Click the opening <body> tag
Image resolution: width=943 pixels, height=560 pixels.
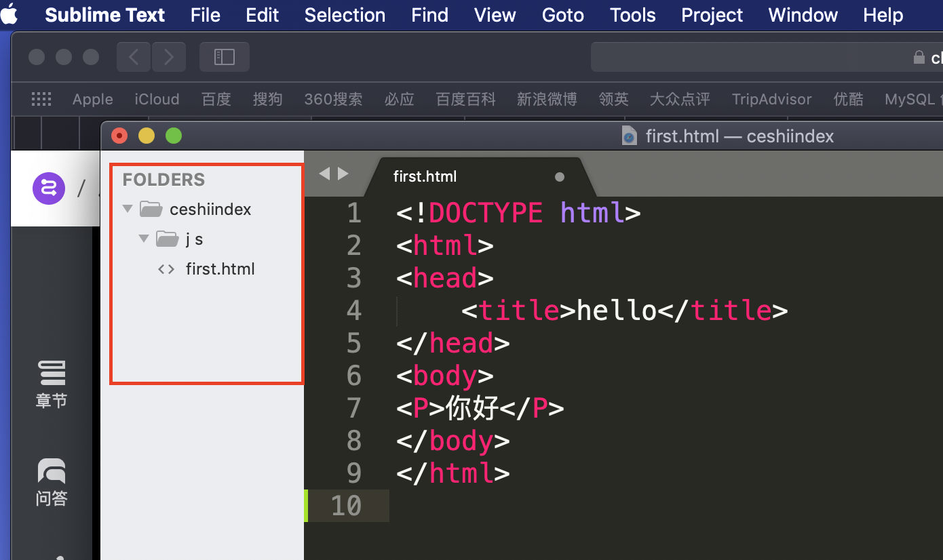point(445,376)
